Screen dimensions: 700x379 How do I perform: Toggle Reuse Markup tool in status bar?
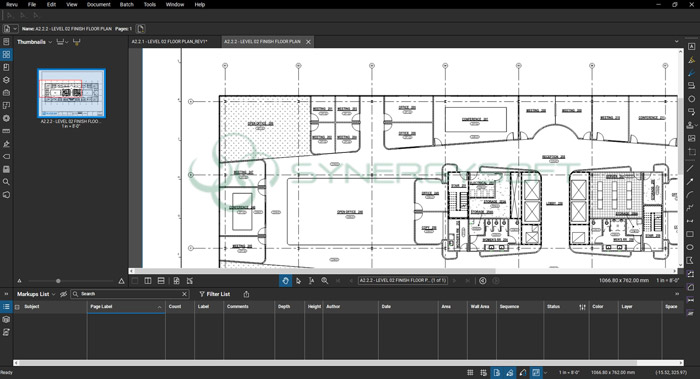(523, 372)
